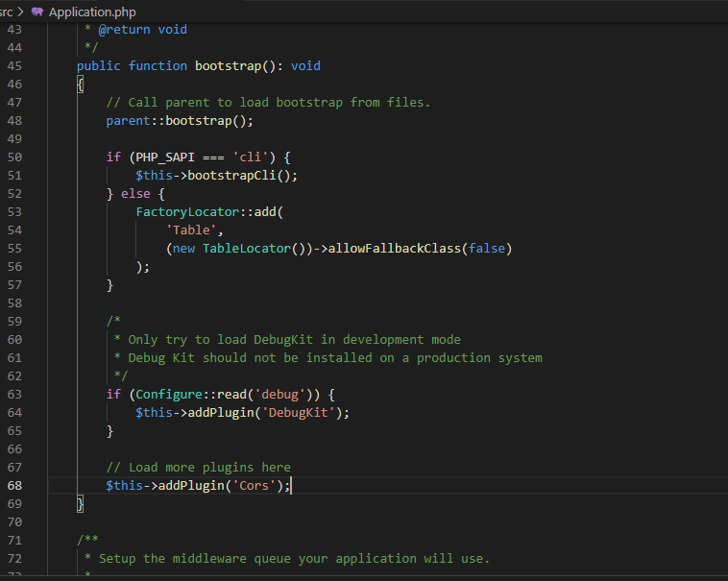Open the Application.php breadcrumb item
Image resolution: width=728 pixels, height=581 pixels.
92,12
